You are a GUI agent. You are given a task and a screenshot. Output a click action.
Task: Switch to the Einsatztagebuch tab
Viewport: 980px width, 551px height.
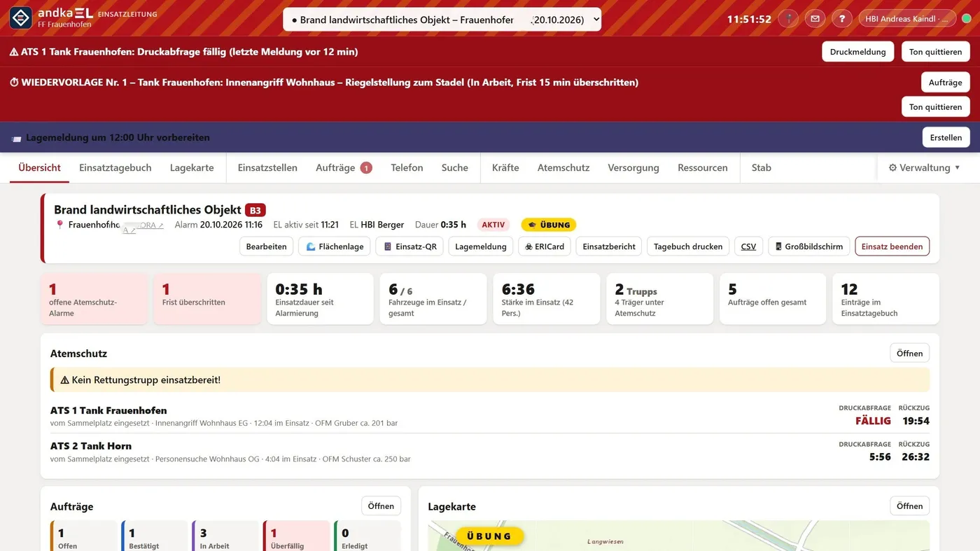coord(115,168)
